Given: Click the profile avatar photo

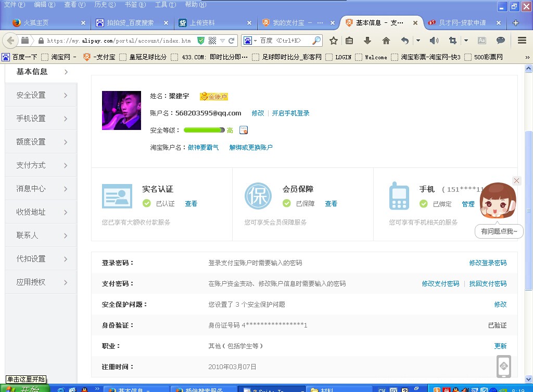Looking at the screenshot, I should point(121,110).
